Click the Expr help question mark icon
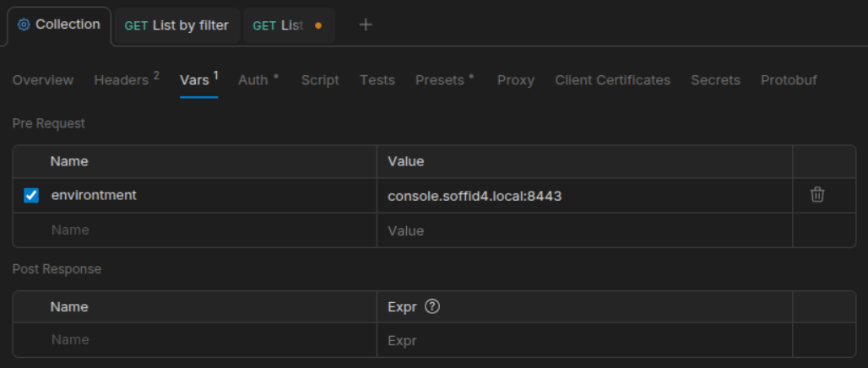The height and width of the screenshot is (368, 868). coord(432,307)
